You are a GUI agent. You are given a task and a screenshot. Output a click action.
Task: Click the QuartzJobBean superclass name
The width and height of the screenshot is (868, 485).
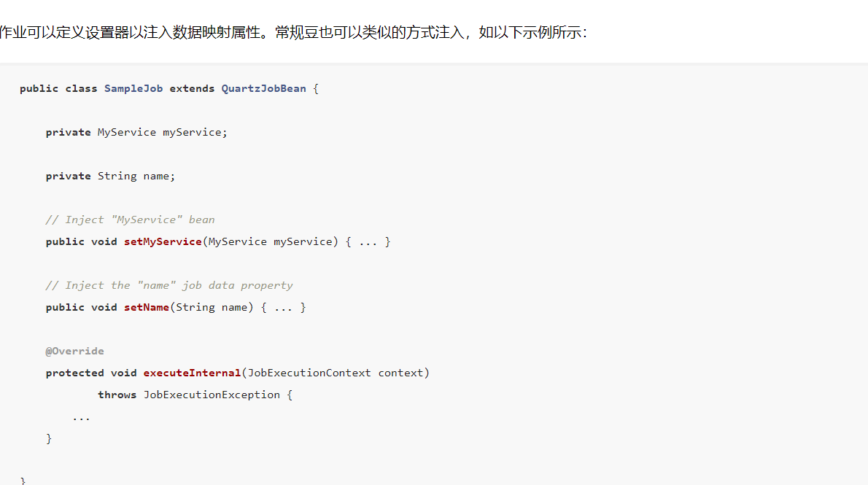click(263, 88)
